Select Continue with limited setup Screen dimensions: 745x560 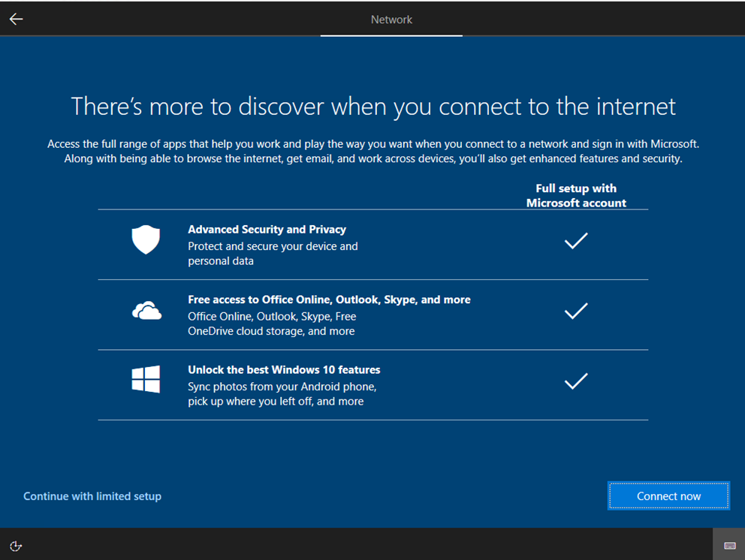pos(92,495)
